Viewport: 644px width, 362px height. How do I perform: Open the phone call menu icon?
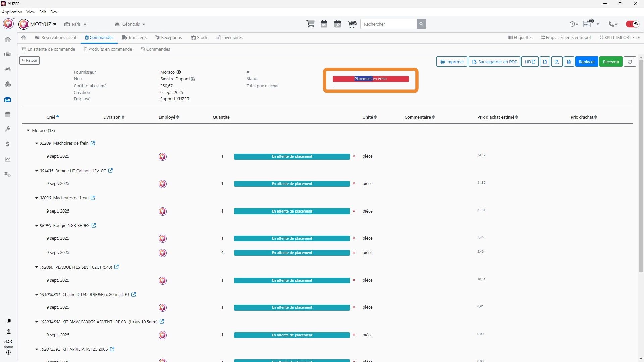pyautogui.click(x=613, y=24)
